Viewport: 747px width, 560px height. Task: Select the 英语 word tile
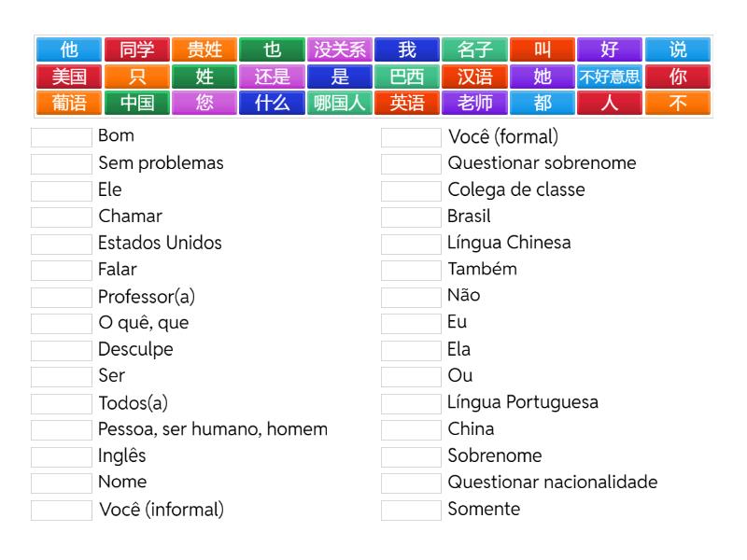point(406,103)
